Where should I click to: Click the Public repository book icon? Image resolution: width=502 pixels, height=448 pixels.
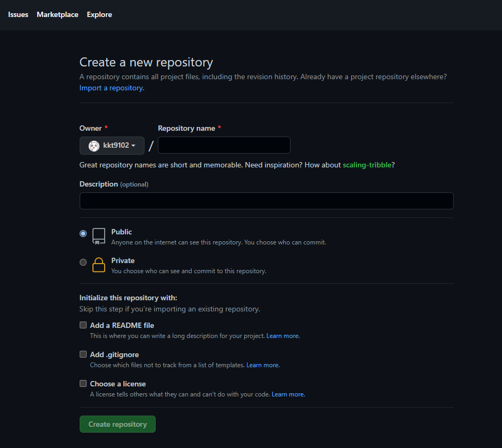click(99, 236)
